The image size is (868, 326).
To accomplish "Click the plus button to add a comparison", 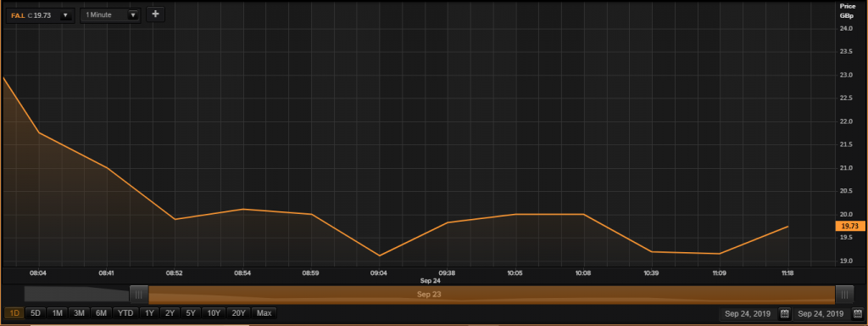I will pos(155,14).
